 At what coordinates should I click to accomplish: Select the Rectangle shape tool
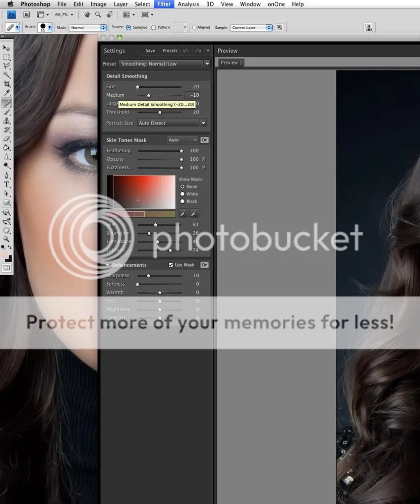[7, 203]
